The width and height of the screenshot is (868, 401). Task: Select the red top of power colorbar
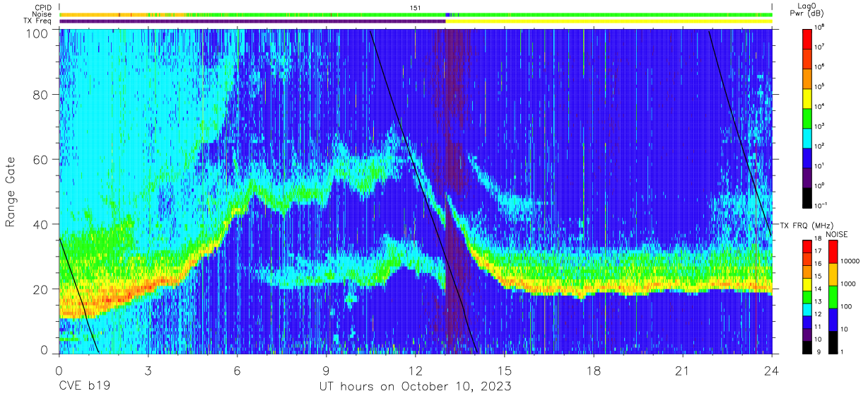tap(808, 38)
